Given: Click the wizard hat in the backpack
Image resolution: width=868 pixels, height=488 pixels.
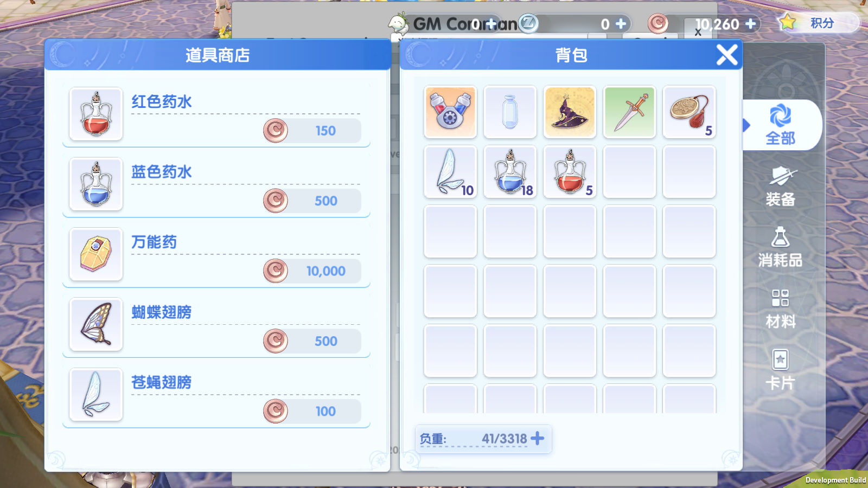Looking at the screenshot, I should pyautogui.click(x=570, y=112).
